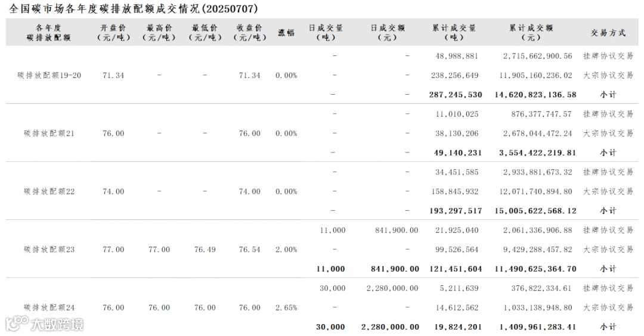Click row label 碳排放配额24
644x336 pixels.
pos(49,308)
